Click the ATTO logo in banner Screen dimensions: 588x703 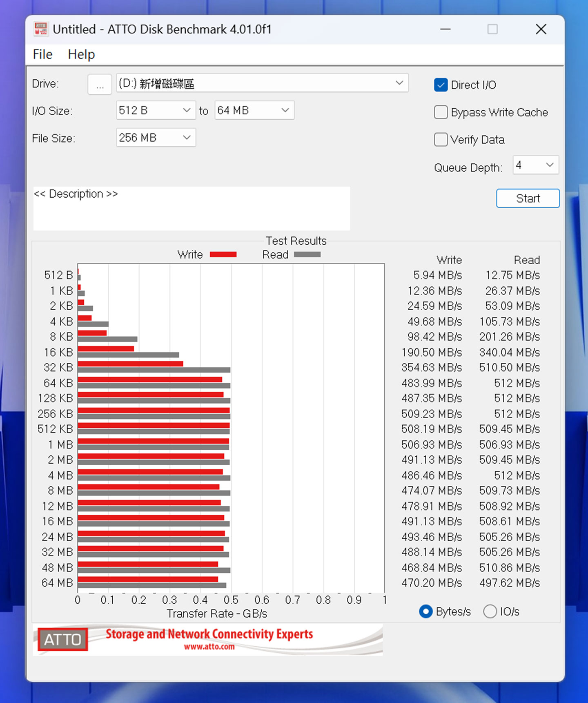point(62,639)
